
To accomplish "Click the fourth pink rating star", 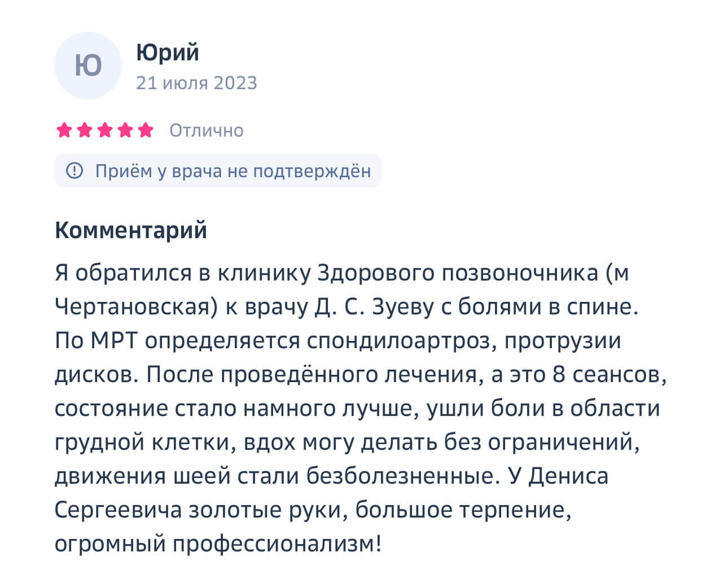I will tap(125, 130).
